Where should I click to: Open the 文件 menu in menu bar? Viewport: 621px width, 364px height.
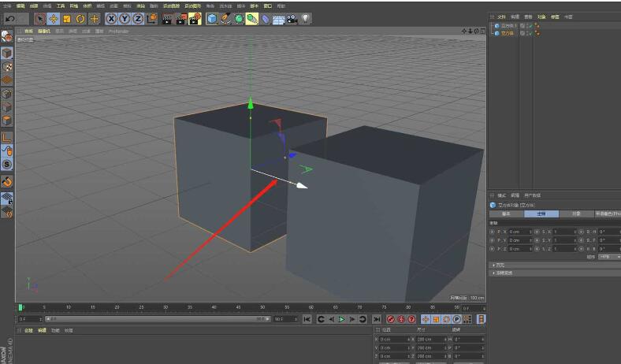6,6
